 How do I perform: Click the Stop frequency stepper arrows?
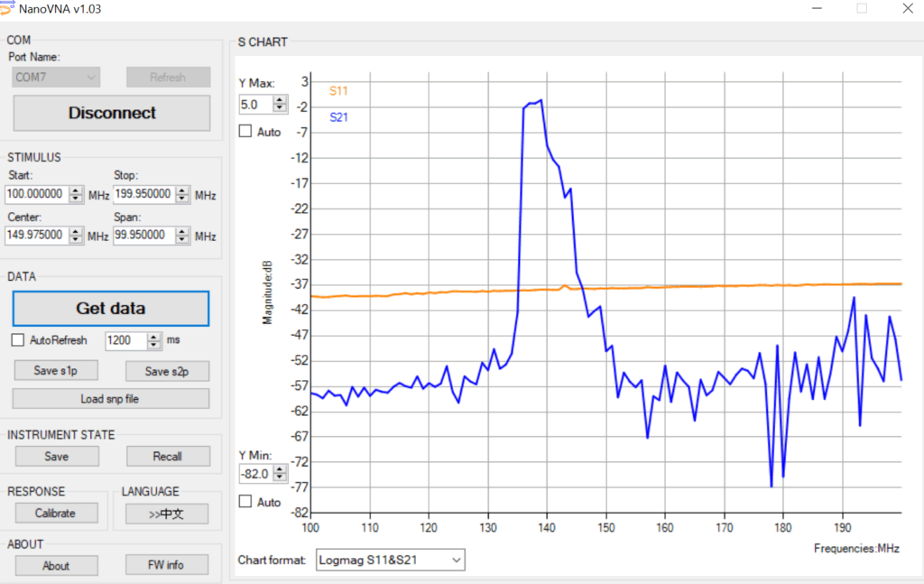pos(183,194)
